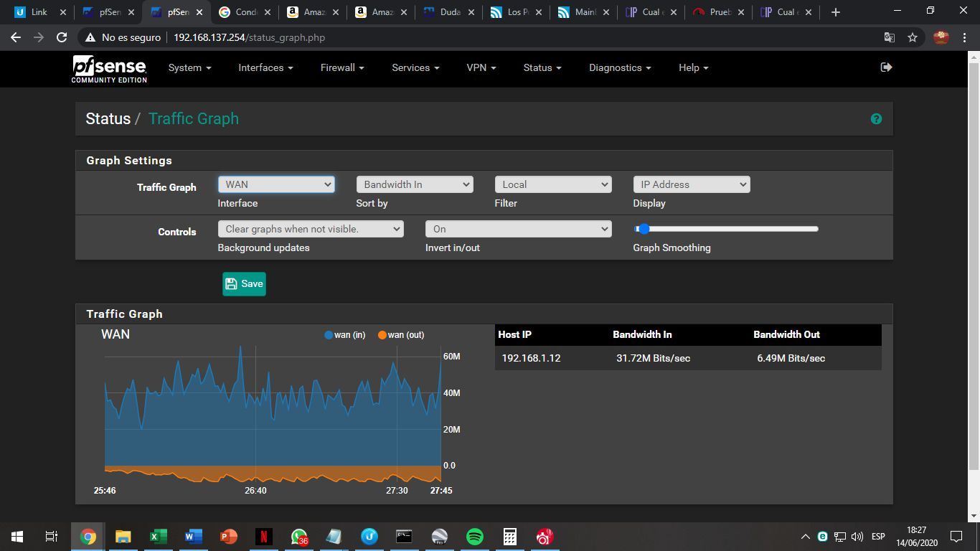Open the Sort by dropdown showing Bandwidth In
The width and height of the screenshot is (980, 551).
point(415,184)
